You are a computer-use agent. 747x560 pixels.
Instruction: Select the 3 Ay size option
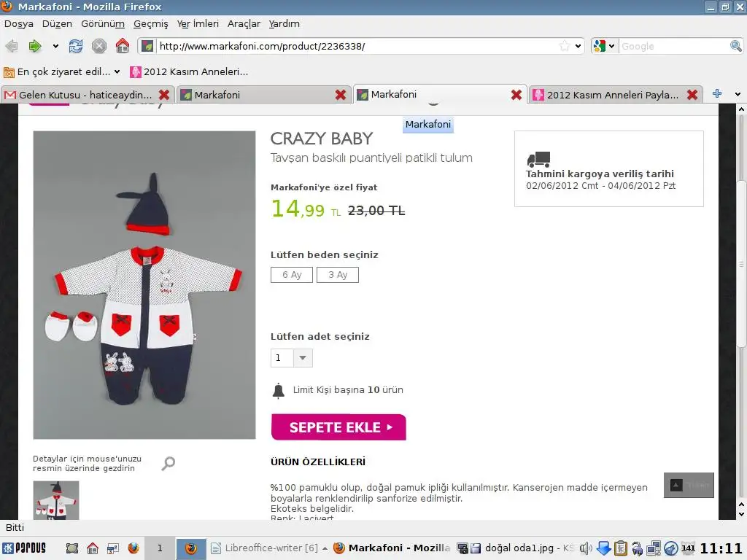click(x=338, y=275)
